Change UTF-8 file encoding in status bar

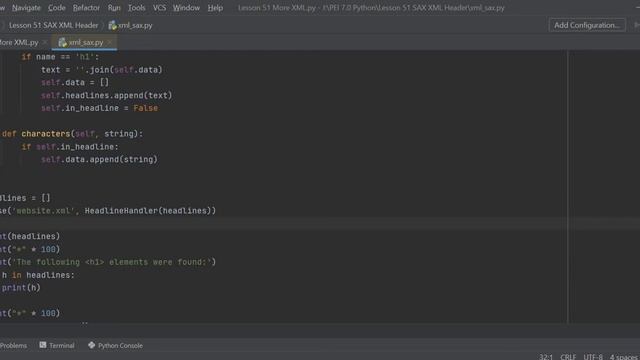(x=593, y=357)
